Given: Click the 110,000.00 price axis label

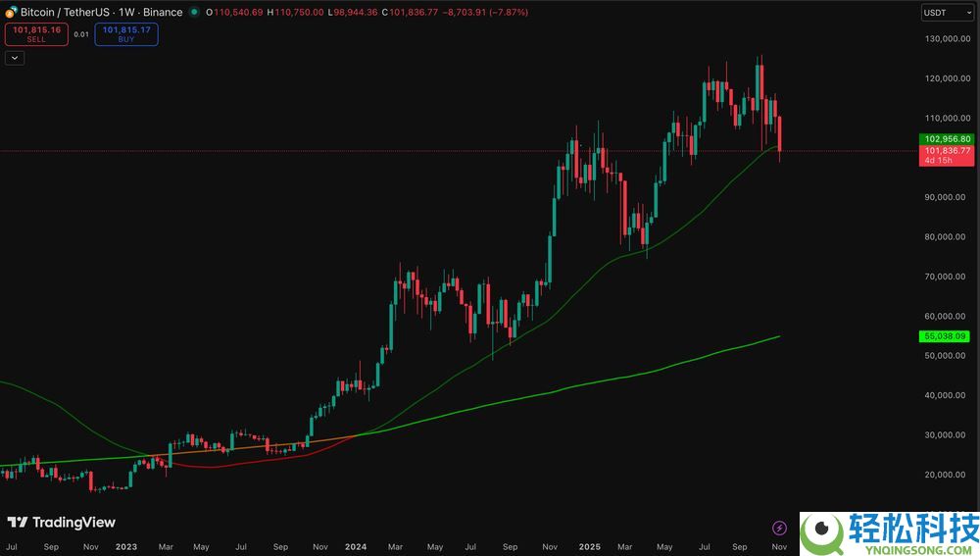Looking at the screenshot, I should (x=948, y=118).
